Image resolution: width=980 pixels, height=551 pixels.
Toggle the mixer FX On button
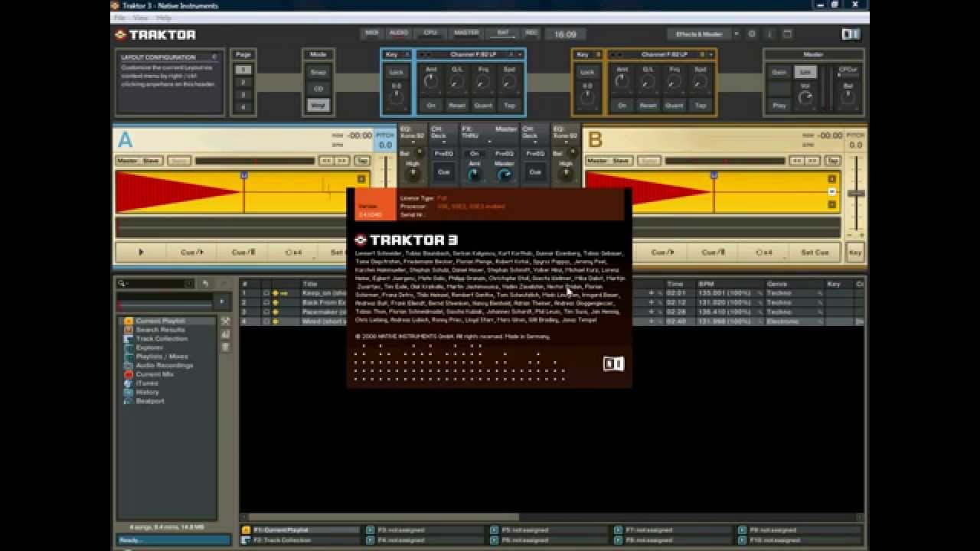(x=474, y=153)
